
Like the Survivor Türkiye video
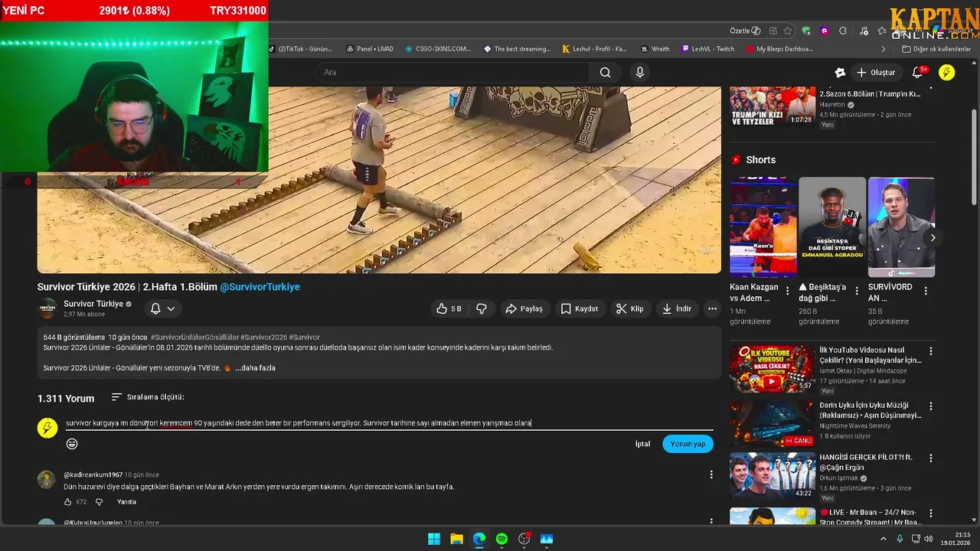(449, 308)
